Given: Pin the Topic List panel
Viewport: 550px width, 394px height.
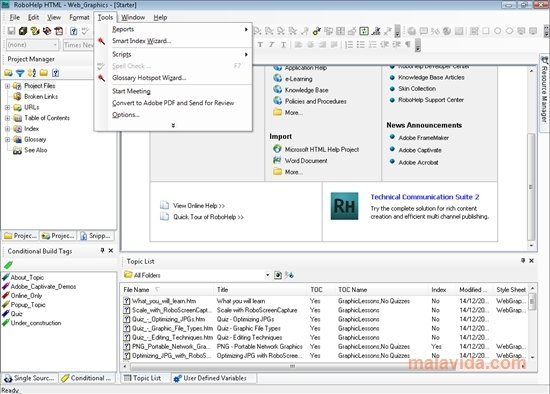Looking at the screenshot, I should click(523, 260).
